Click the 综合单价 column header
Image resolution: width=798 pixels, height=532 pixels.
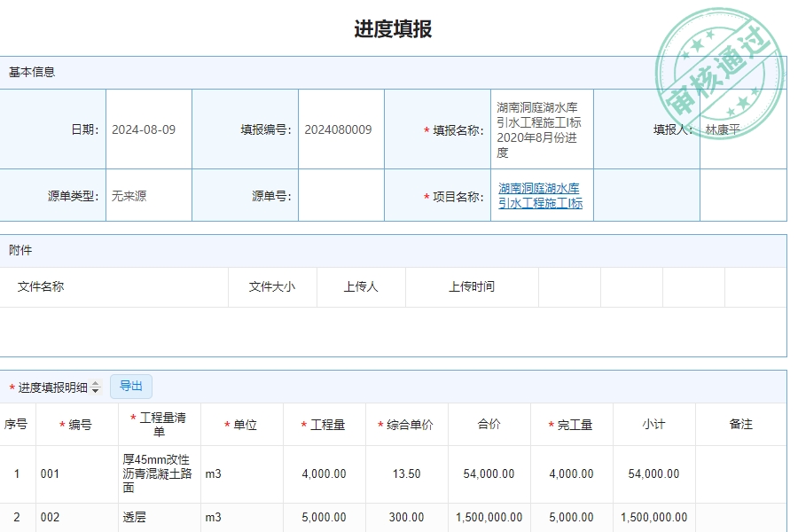pos(410,424)
